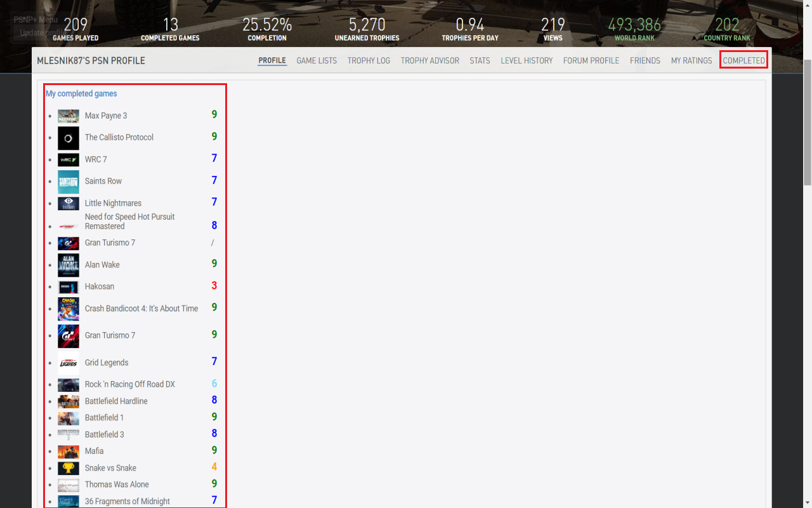Screen dimensions: 812x508
Task: Select the Mafia game icon
Action: [x=69, y=451]
